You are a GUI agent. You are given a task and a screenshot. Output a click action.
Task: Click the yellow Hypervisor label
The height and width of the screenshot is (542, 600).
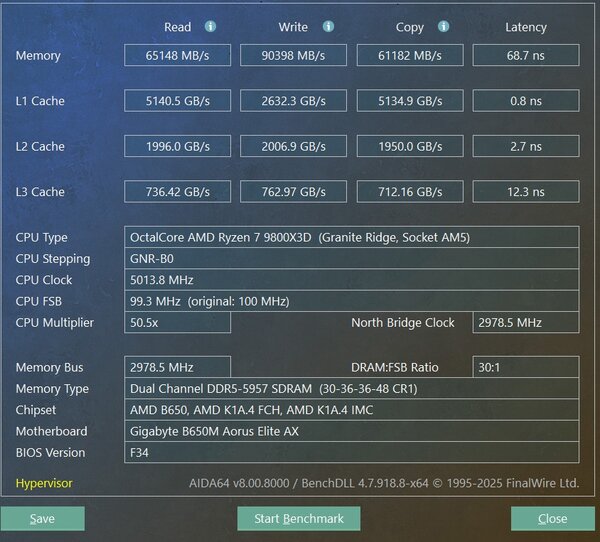click(x=44, y=483)
